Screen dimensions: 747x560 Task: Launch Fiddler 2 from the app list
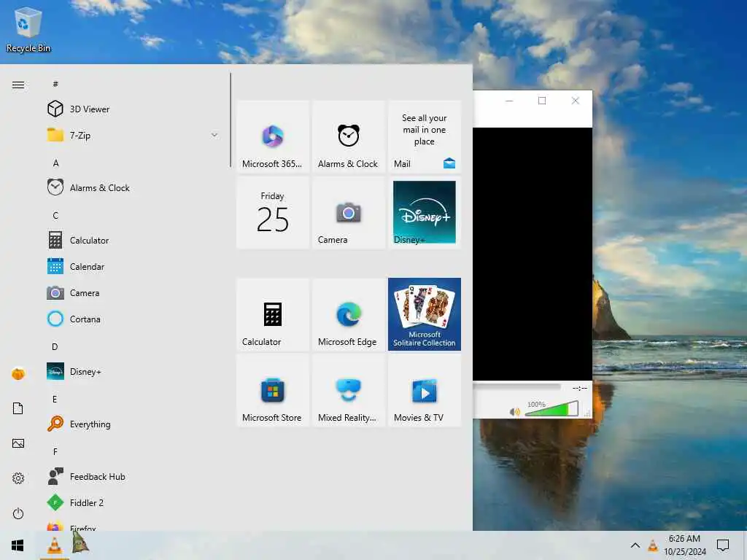point(131,502)
